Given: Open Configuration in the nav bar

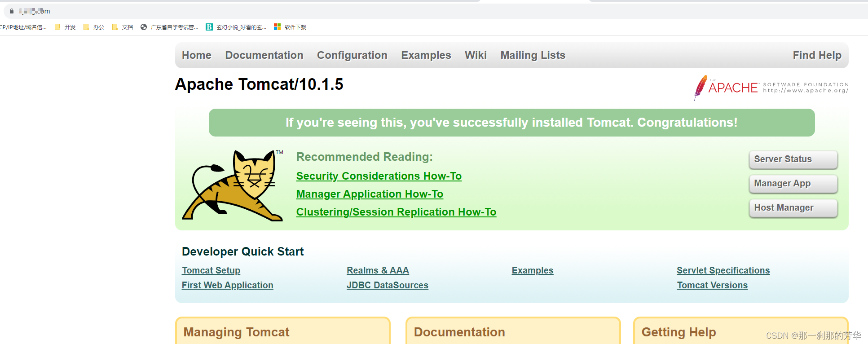Looking at the screenshot, I should click(352, 55).
